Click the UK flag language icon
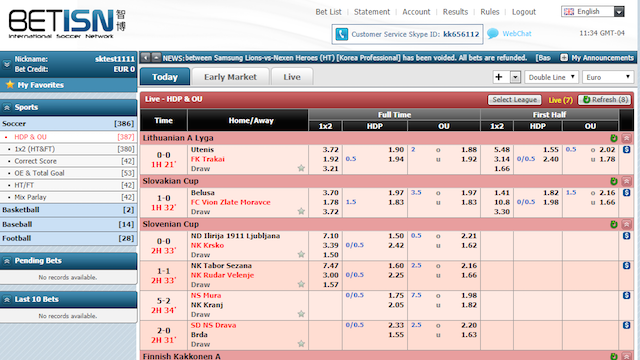 [569, 11]
